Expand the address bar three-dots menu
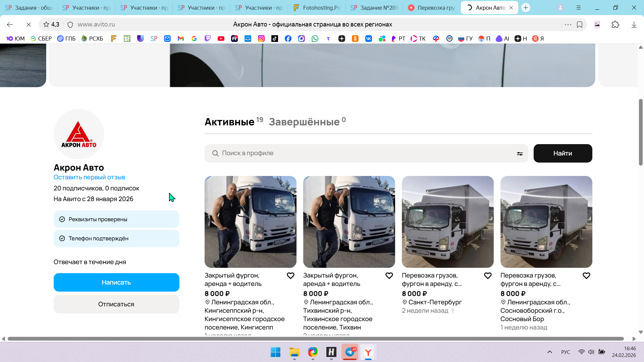 point(568,24)
